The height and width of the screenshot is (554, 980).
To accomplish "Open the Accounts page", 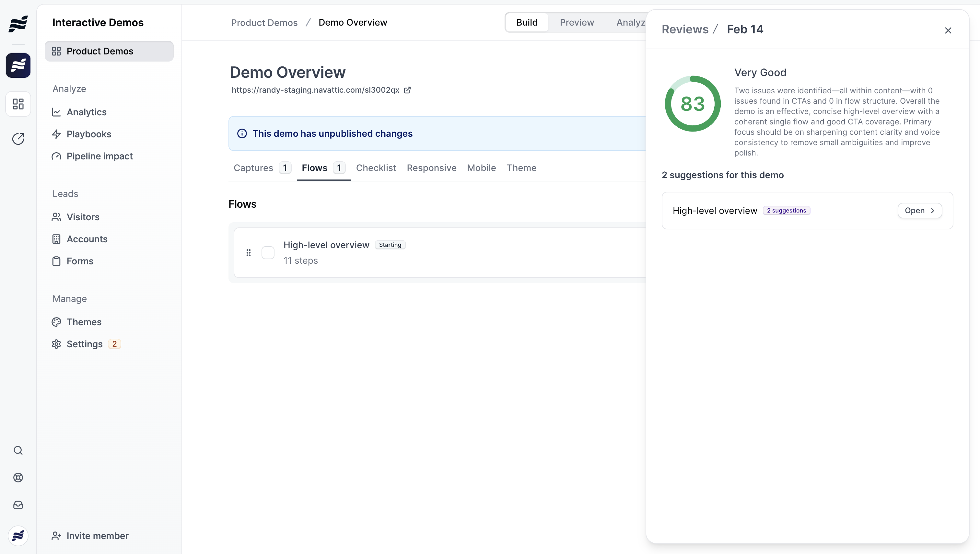I will click(87, 239).
